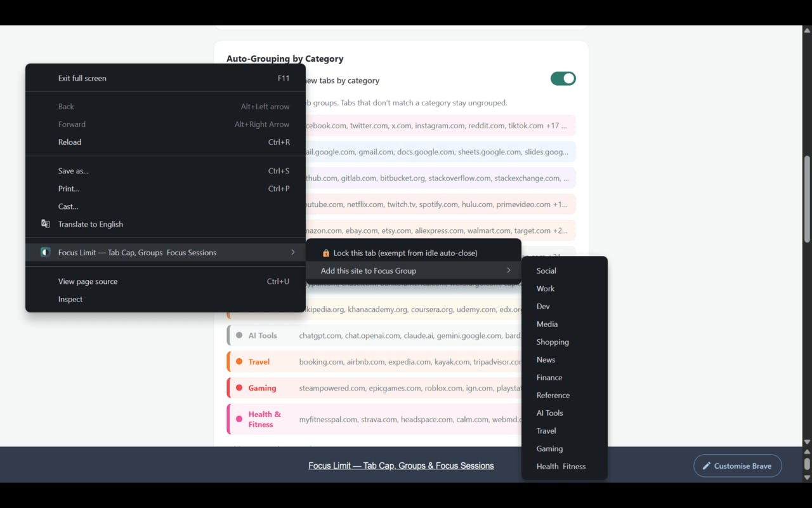Pick Media from the focus group list
The image size is (812, 508).
pyautogui.click(x=565, y=324)
